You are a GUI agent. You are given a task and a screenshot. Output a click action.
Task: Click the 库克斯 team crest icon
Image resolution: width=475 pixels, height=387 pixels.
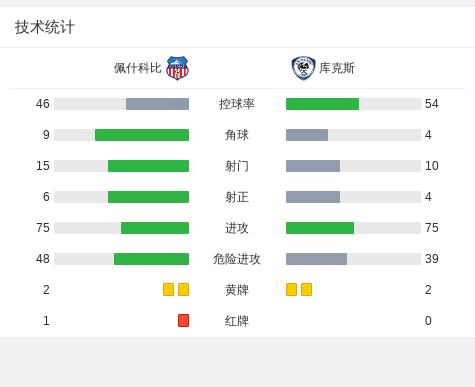pos(303,68)
